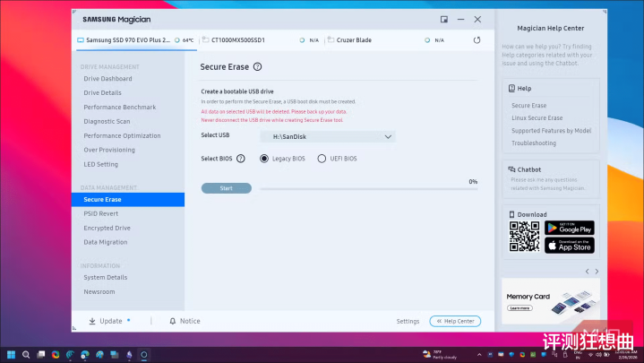644x363 pixels.
Task: Click the compact mode window icon
Action: click(444, 20)
